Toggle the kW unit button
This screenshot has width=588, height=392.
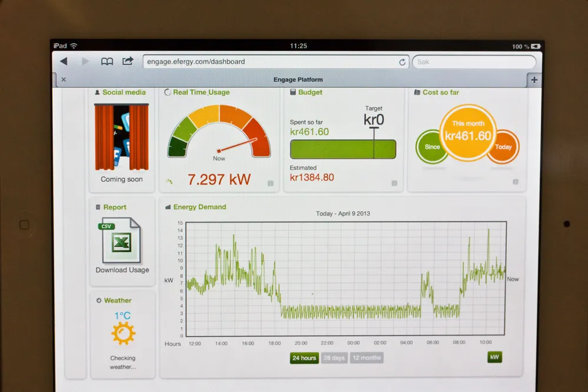tap(495, 357)
